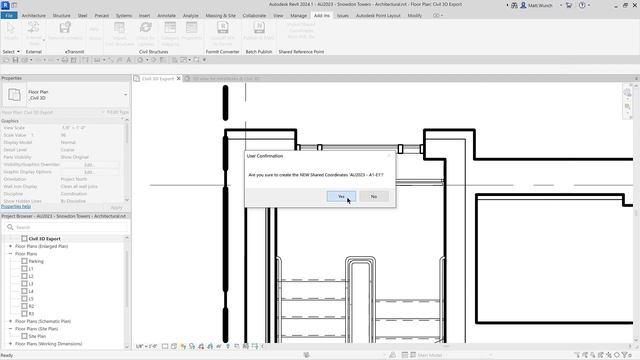Select the L4 floor plan

(31, 291)
